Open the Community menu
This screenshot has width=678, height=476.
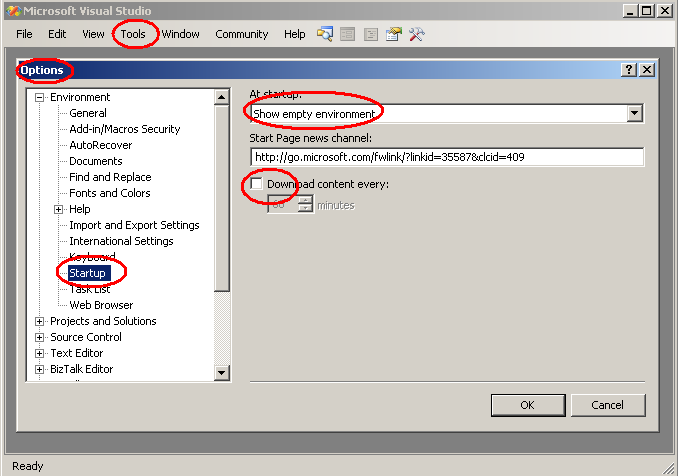pos(242,34)
